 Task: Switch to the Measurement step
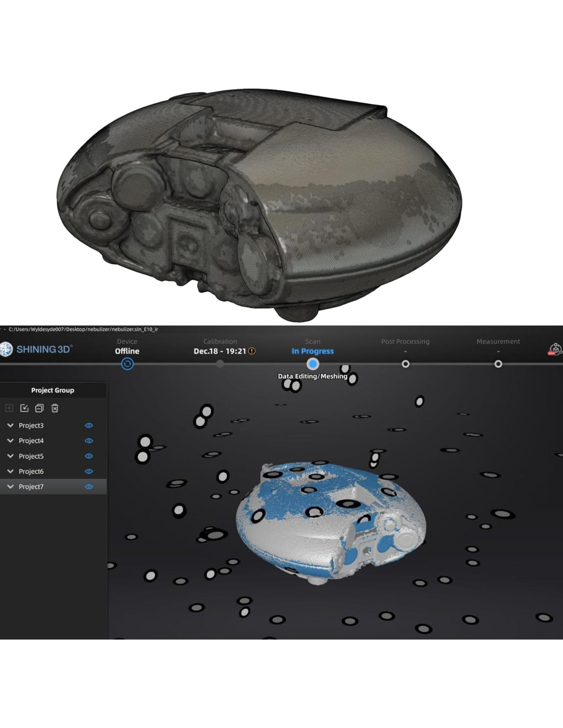click(x=498, y=364)
